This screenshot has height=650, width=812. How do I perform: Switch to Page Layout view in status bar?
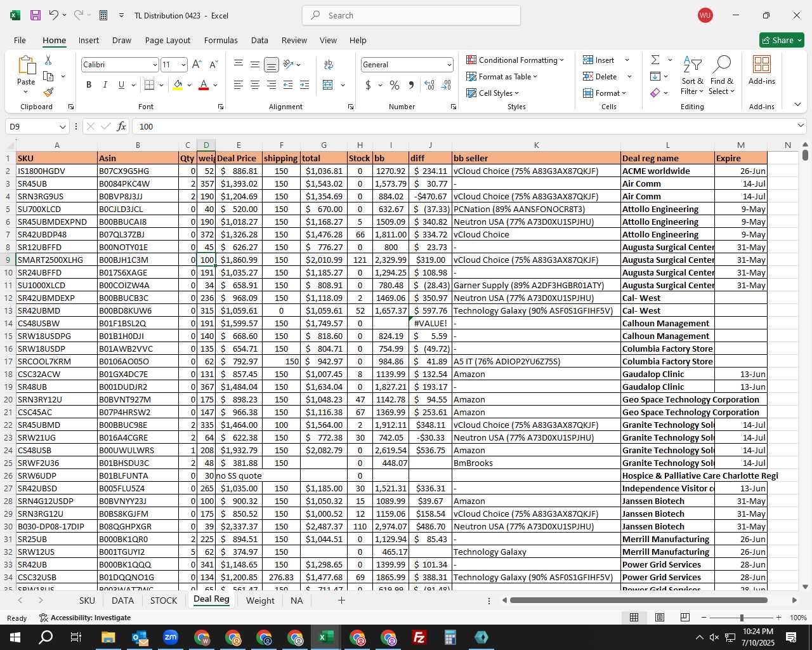point(660,618)
